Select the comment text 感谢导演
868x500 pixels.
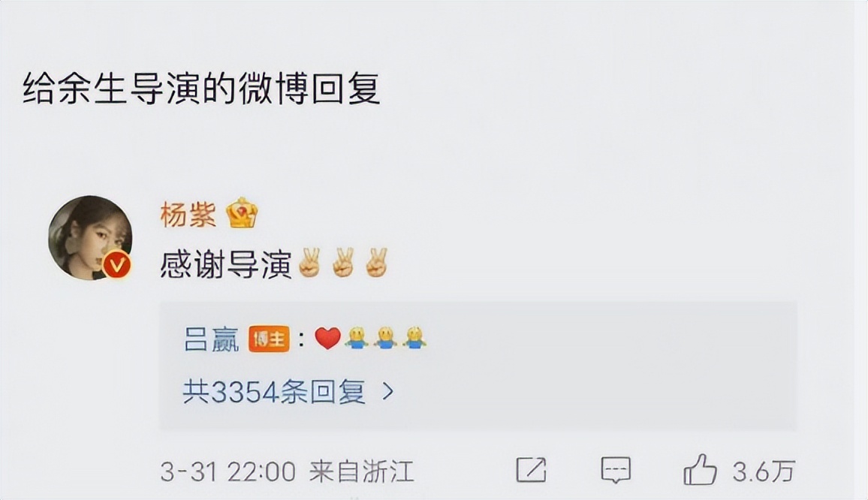(x=226, y=264)
